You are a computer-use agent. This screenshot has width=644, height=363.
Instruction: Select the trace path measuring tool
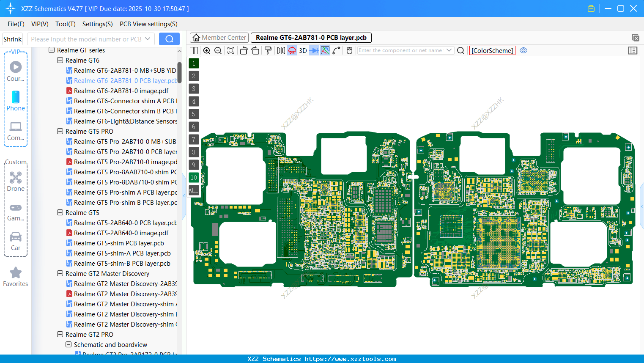pos(337,51)
